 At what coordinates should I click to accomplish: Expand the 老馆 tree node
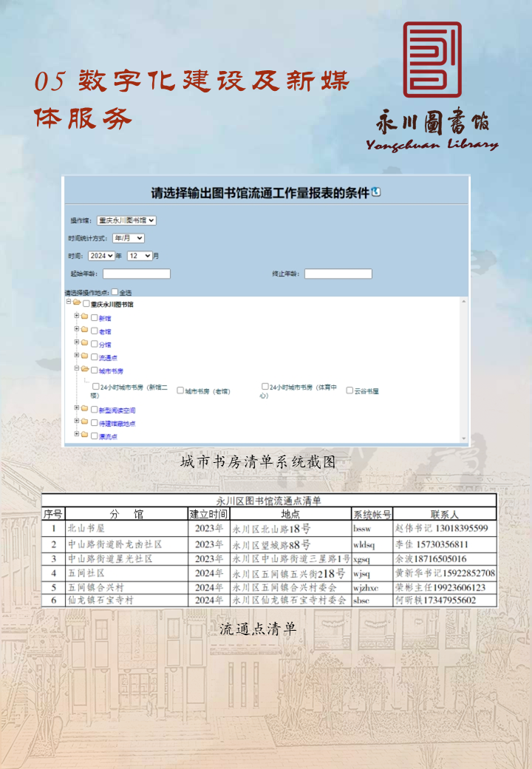76,328
